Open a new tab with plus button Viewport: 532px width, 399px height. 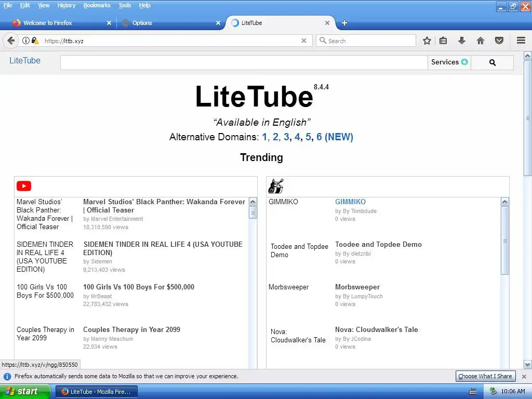(x=344, y=23)
